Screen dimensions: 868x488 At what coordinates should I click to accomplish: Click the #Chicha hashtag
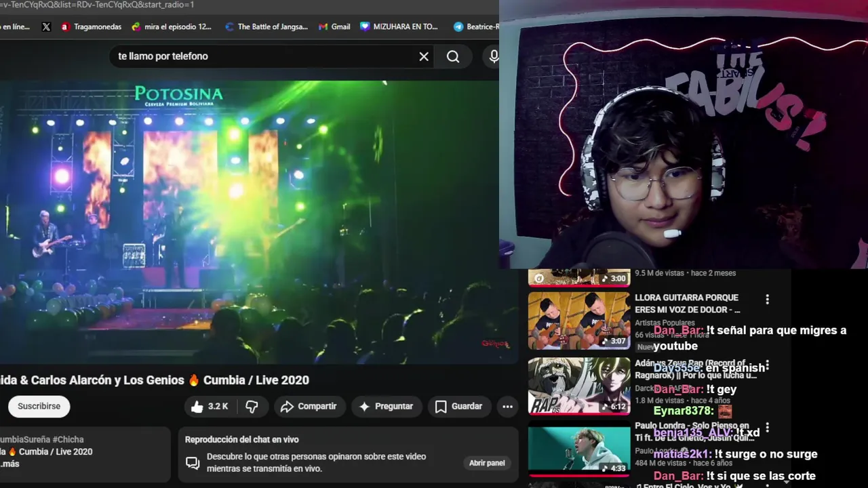68,439
